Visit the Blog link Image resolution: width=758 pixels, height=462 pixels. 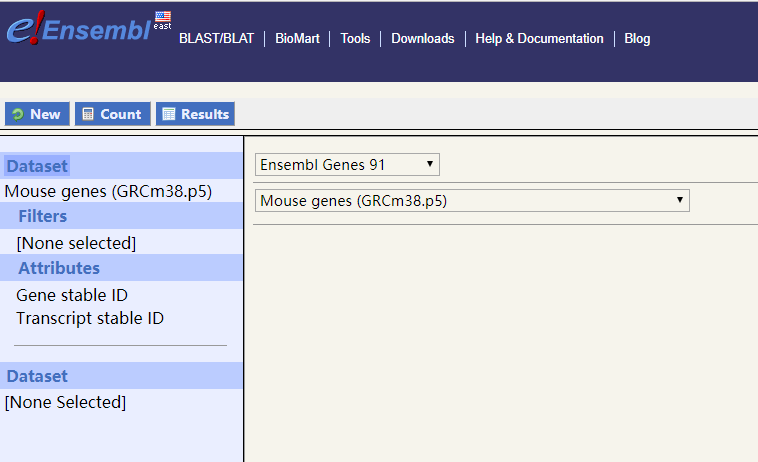click(x=637, y=39)
